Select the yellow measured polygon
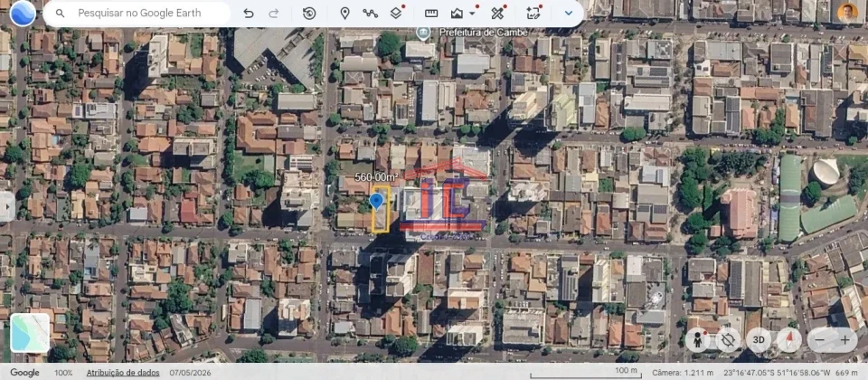This screenshot has height=380, width=868. [380, 208]
